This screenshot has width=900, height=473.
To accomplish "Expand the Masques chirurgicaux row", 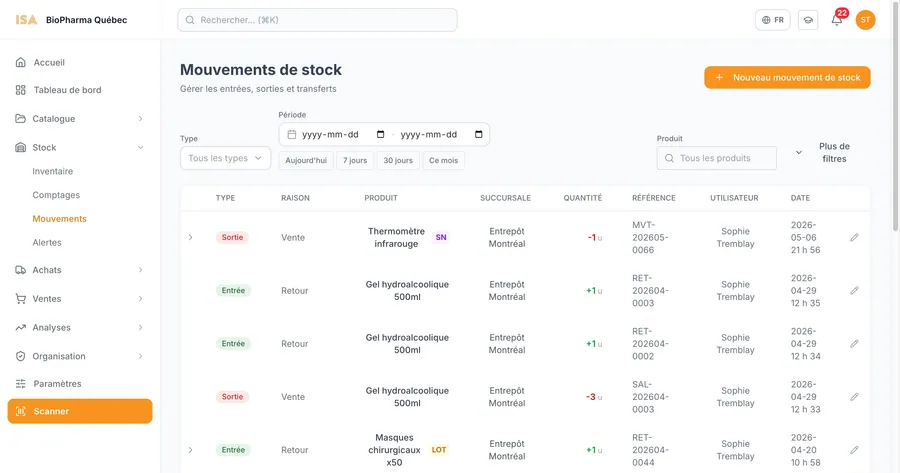I will (191, 450).
